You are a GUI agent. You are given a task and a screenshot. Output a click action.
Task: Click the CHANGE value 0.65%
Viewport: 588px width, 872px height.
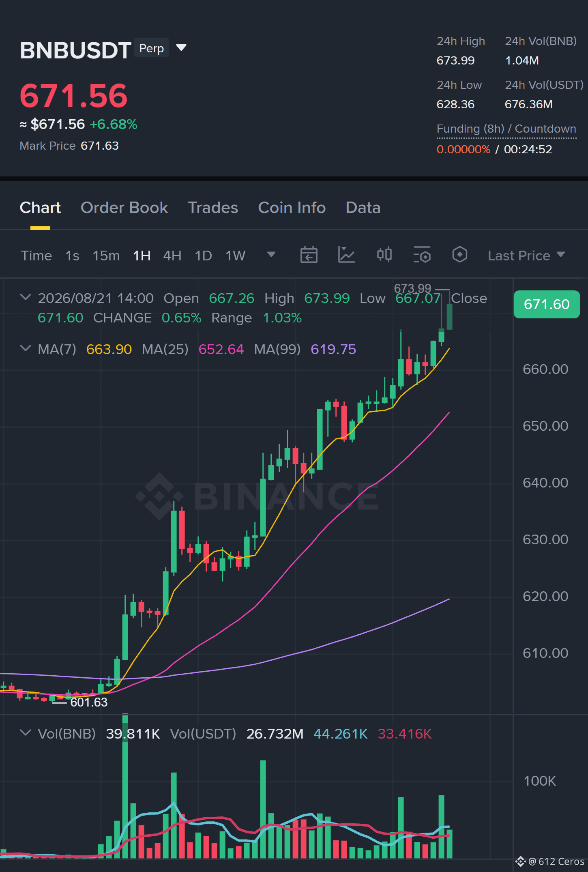pos(181,318)
